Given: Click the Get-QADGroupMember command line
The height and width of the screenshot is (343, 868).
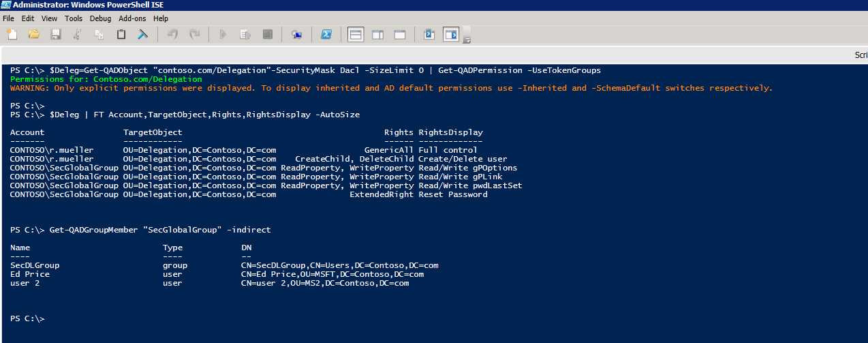Looking at the screenshot, I should pyautogui.click(x=141, y=230).
